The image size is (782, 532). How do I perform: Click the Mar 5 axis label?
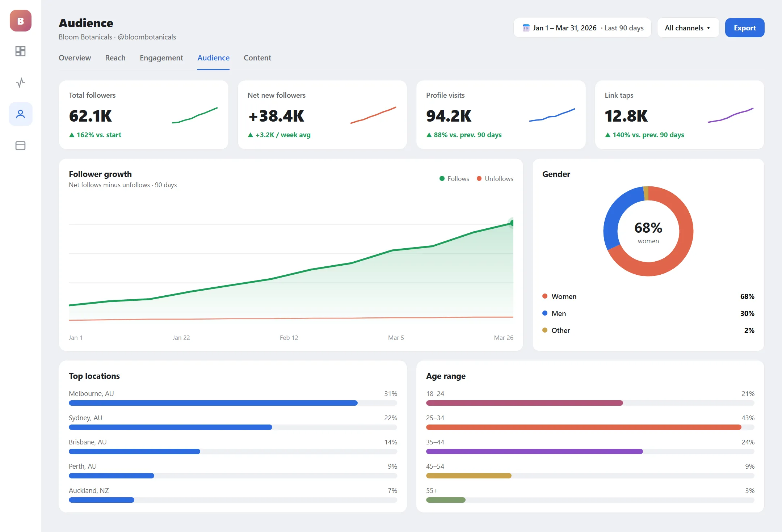[x=396, y=338]
